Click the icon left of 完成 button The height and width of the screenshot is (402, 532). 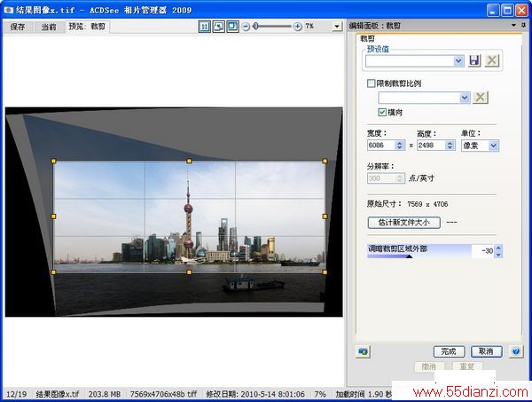[363, 351]
